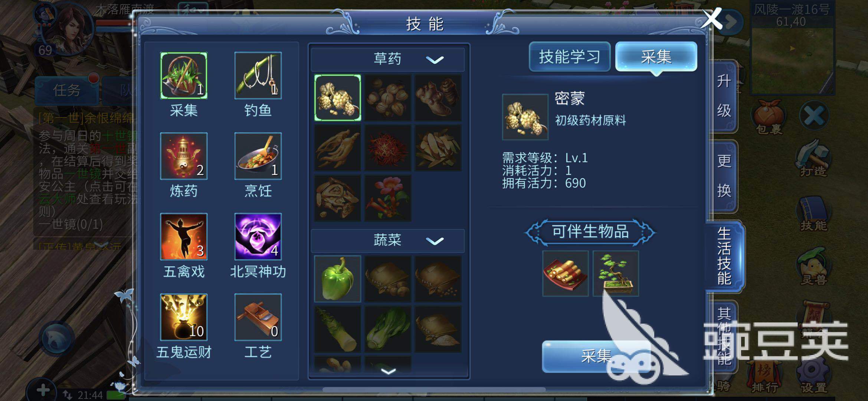
Task: Switch to the 技能学习 tab
Action: tap(570, 57)
